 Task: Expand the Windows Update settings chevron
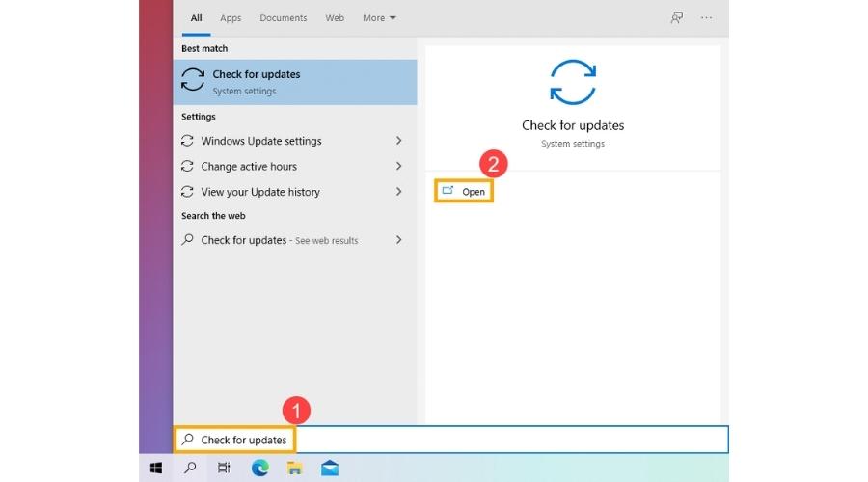pyautogui.click(x=398, y=141)
